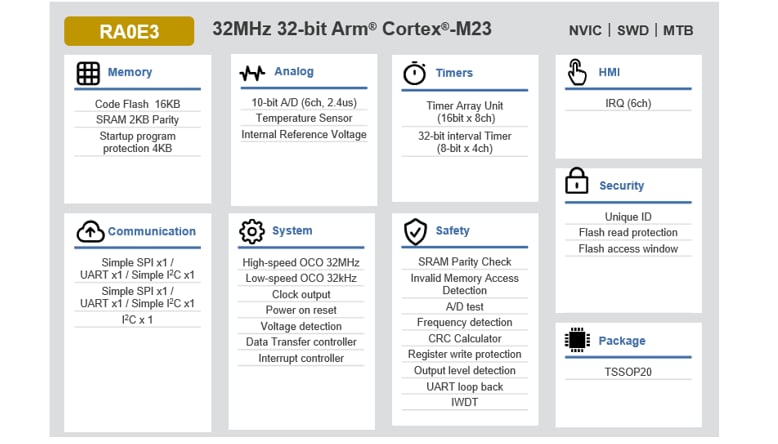
Task: Click the TSSOP20 package entry
Action: pyautogui.click(x=628, y=371)
